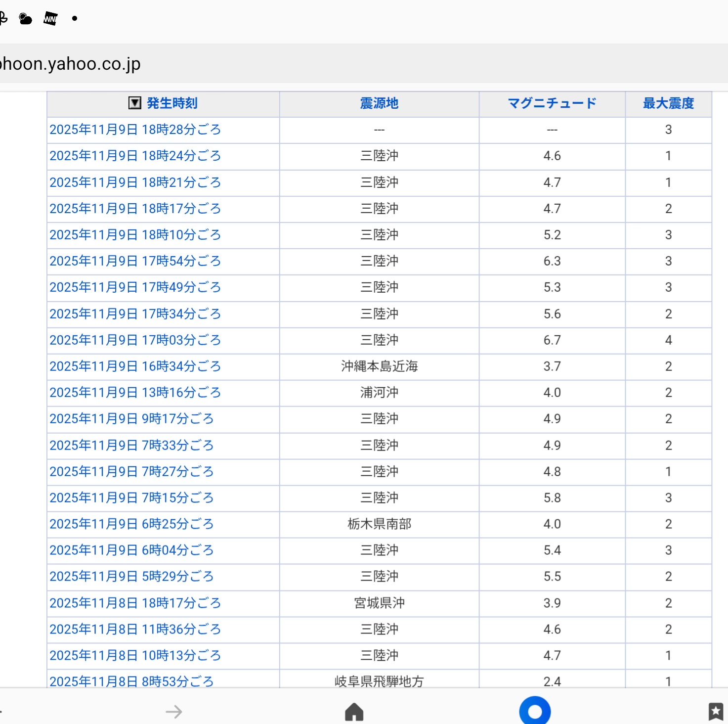728x724 pixels.
Task: Open the 6時25分 栃木県南部 earthquake link
Action: (131, 524)
